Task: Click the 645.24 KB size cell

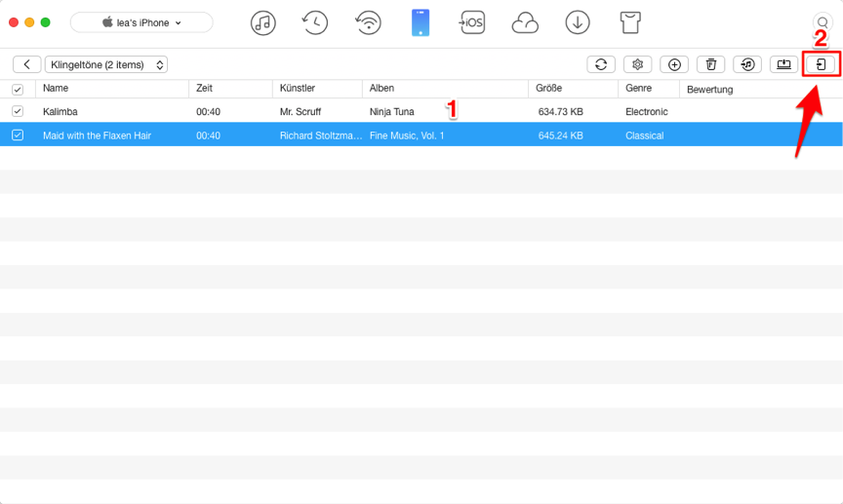Action: click(560, 136)
